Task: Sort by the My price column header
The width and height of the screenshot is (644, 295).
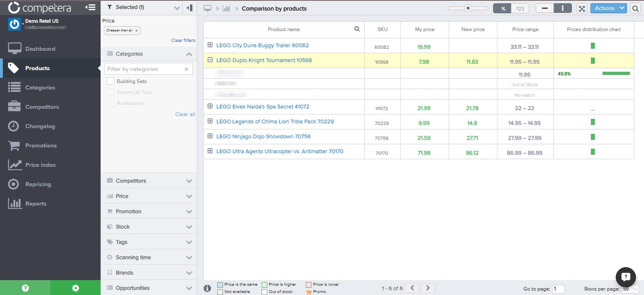Action: (x=425, y=29)
